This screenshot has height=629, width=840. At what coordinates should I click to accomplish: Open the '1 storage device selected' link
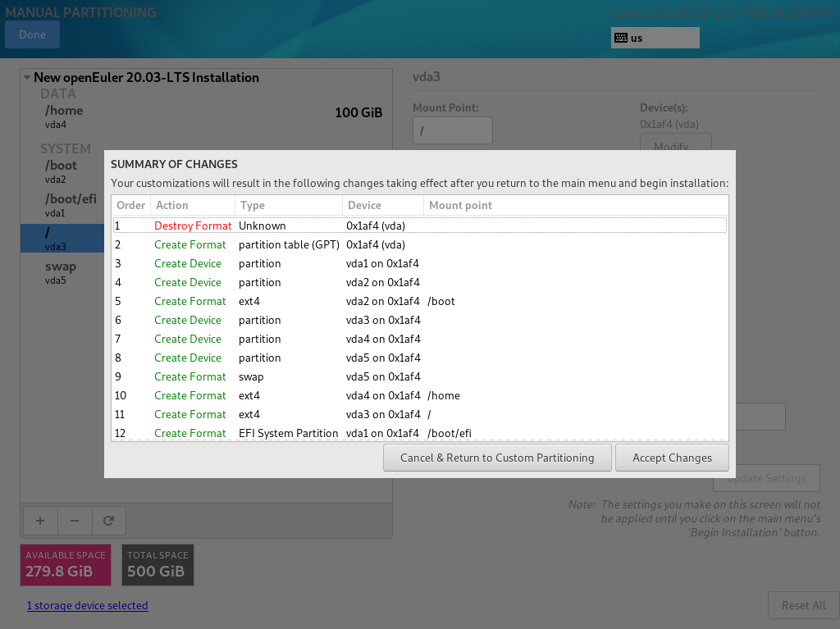87,605
